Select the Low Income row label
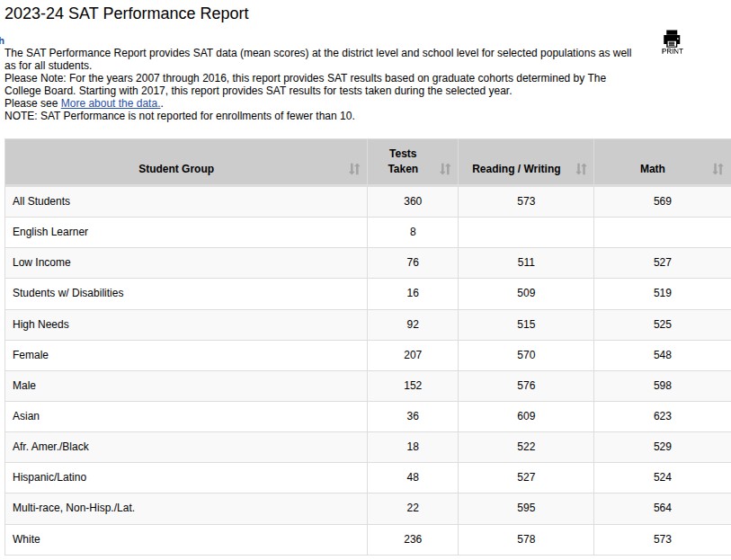 [41, 262]
